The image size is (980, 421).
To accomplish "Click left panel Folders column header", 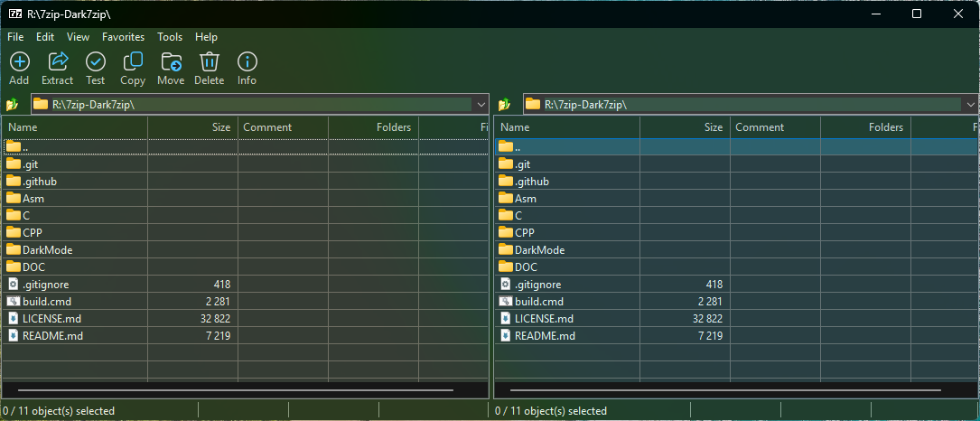I will click(373, 127).
